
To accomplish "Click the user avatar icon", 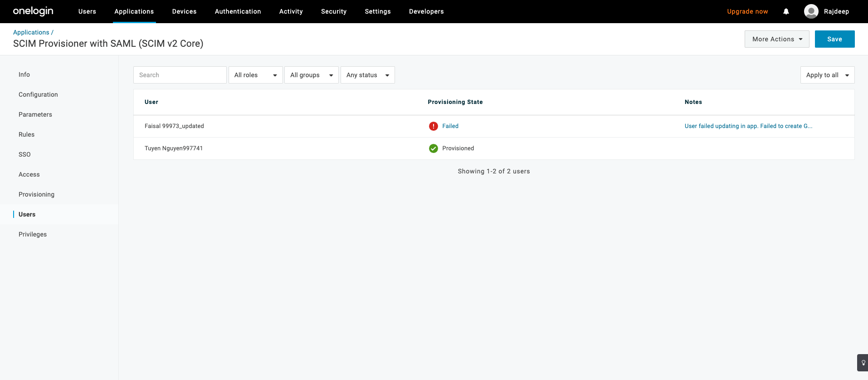I will pyautogui.click(x=811, y=11).
